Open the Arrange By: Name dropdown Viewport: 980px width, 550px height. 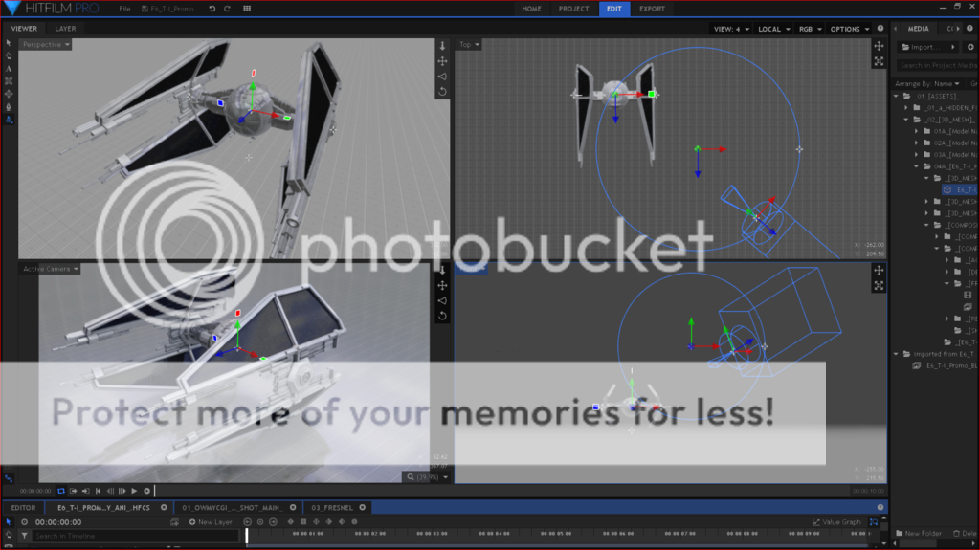click(x=926, y=84)
